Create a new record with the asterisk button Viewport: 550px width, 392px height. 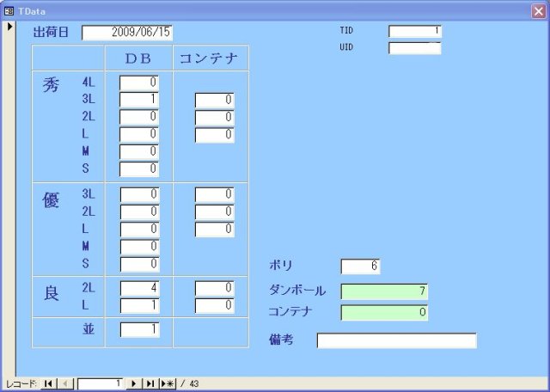click(x=168, y=383)
